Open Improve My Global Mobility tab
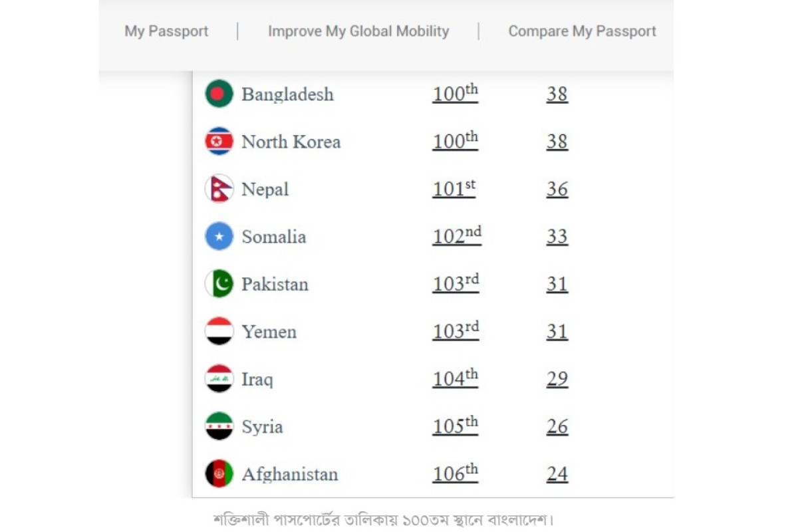Viewport: 798px width, 532px height. pyautogui.click(x=358, y=31)
